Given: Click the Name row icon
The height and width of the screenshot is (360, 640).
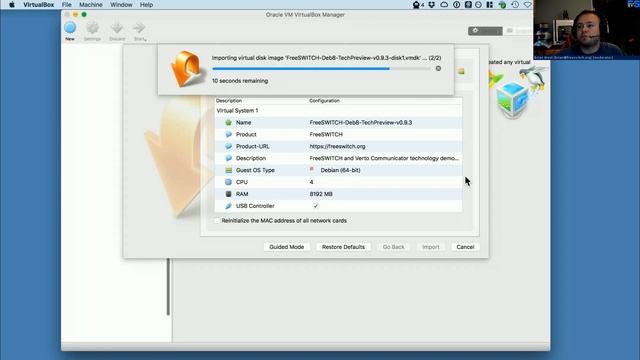Looking at the screenshot, I should pyautogui.click(x=229, y=122).
